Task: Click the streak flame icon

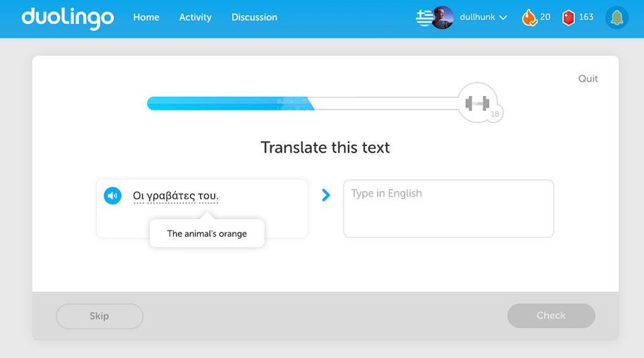Action: [x=529, y=18]
